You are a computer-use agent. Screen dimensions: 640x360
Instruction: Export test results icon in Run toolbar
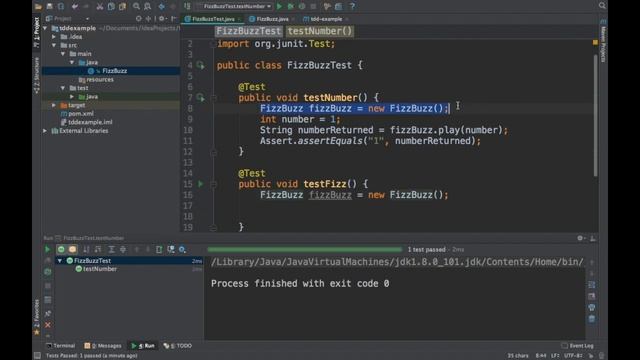click(159, 249)
